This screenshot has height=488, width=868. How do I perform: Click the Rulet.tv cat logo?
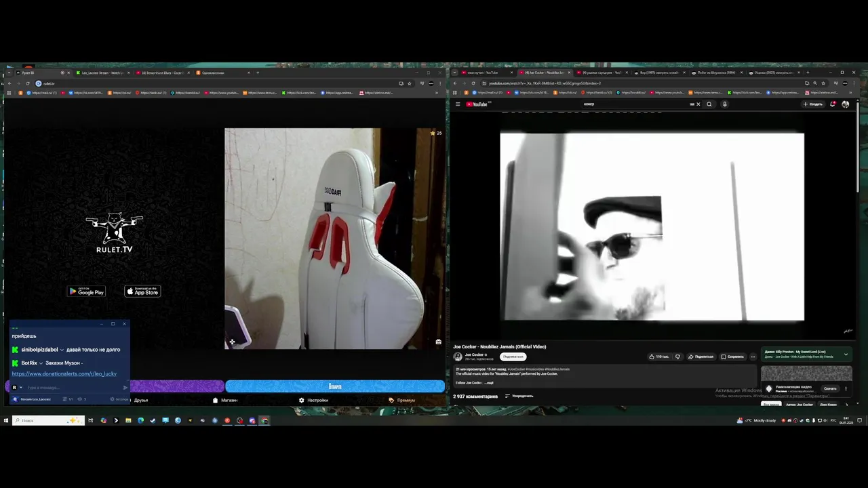click(x=114, y=233)
